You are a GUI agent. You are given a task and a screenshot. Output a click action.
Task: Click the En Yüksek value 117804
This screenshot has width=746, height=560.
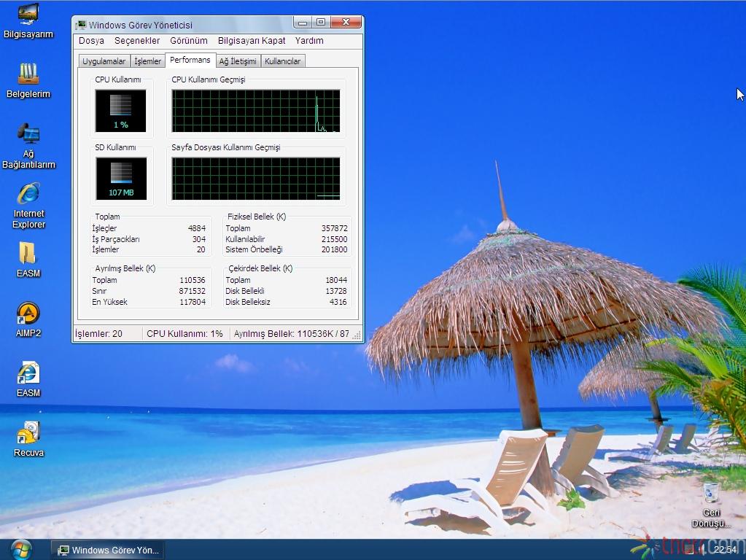click(193, 302)
